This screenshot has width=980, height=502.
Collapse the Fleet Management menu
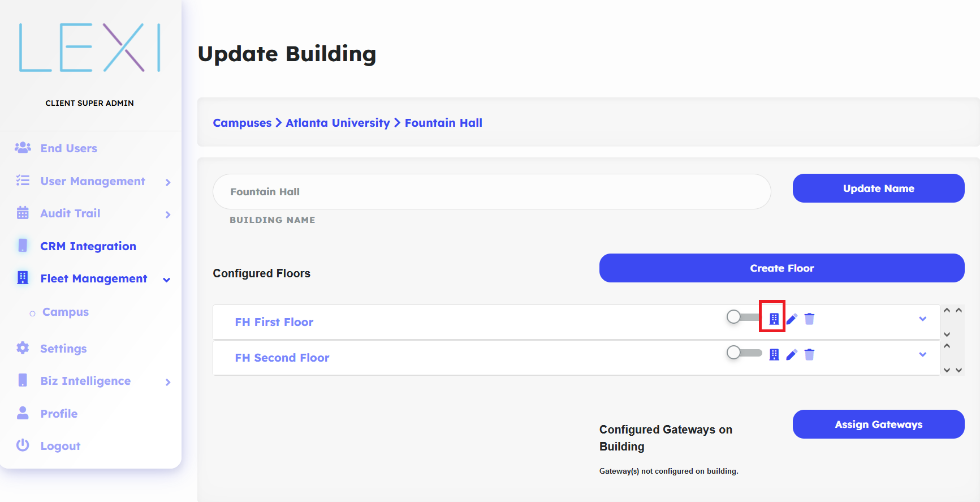pos(167,280)
